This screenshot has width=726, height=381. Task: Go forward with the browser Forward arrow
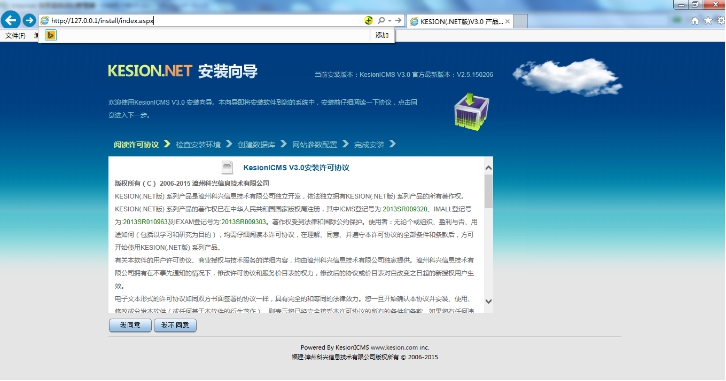29,20
